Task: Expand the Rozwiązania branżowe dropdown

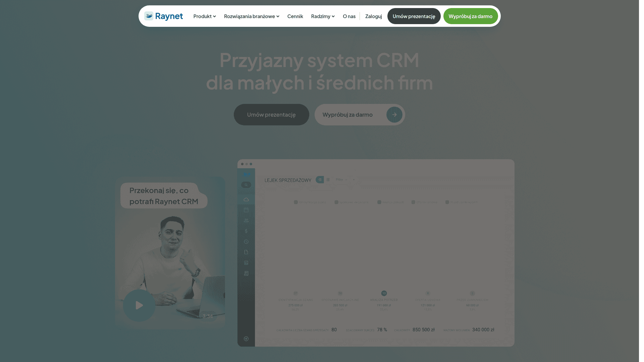Action: 251,16
